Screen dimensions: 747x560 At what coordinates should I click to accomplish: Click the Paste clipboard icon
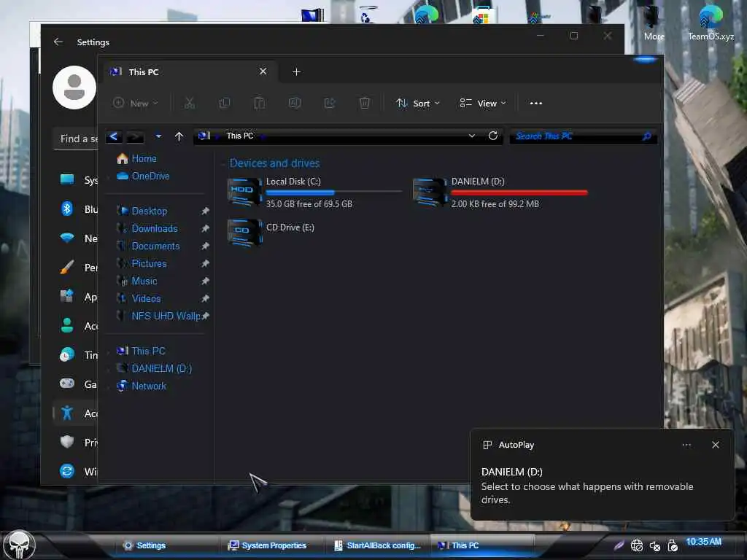pos(259,103)
